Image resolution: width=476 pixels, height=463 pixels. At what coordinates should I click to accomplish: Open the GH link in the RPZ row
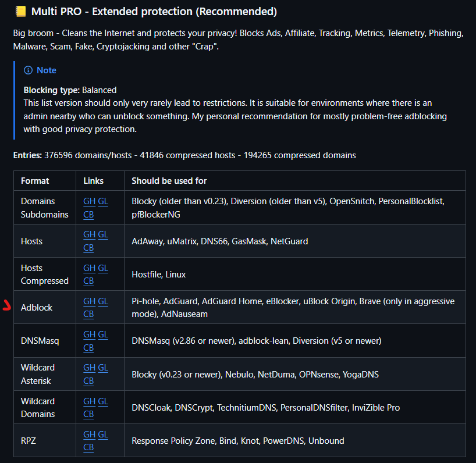click(x=89, y=434)
